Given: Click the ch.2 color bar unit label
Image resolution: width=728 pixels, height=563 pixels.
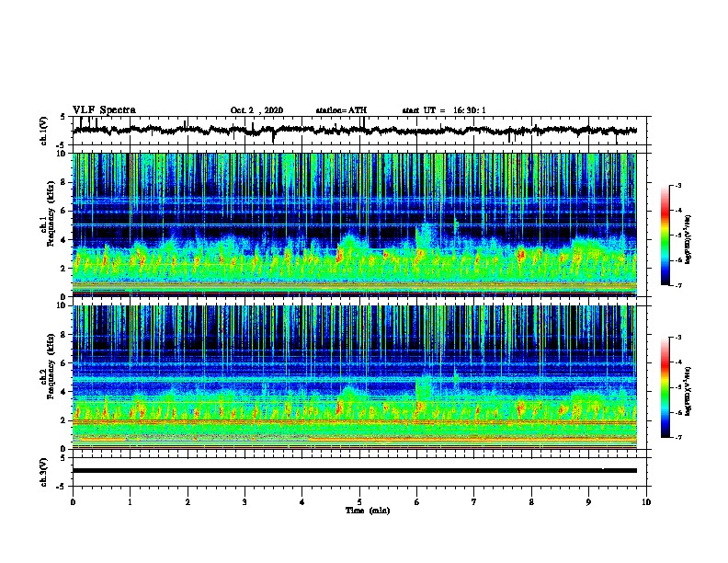Looking at the screenshot, I should click(688, 391).
